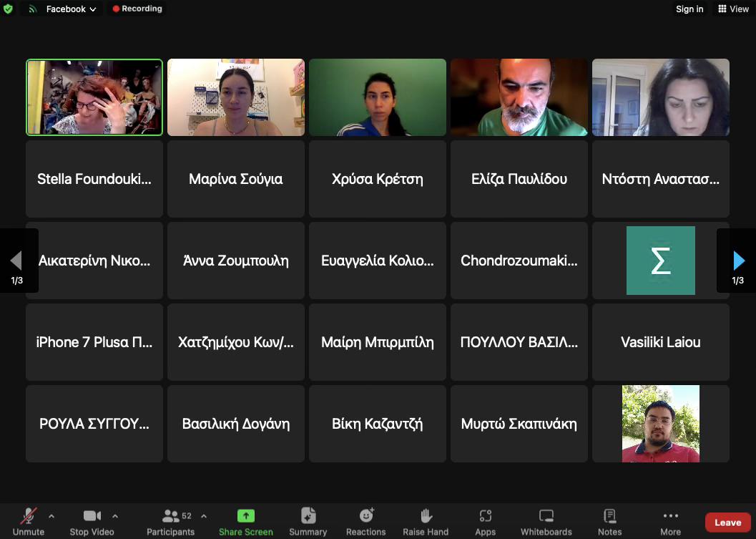This screenshot has height=539, width=756.
Task: Expand audio options arrow next to Unmute
Action: pos(51,515)
